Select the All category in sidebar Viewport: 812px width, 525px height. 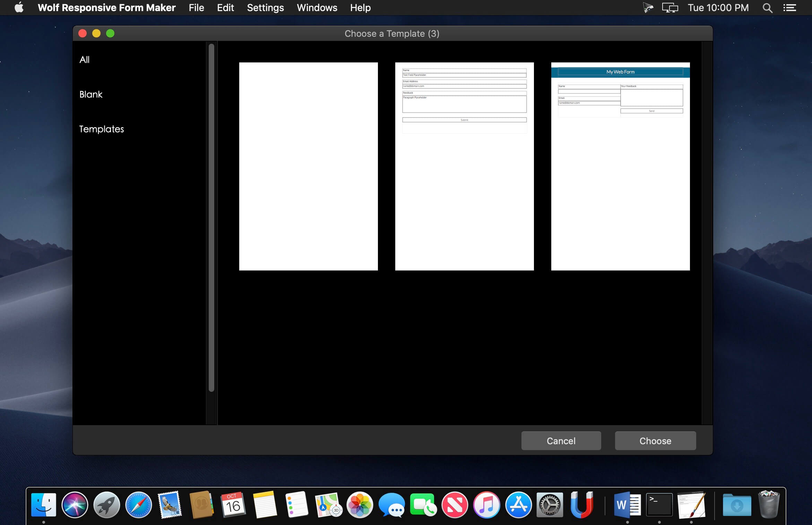point(85,60)
